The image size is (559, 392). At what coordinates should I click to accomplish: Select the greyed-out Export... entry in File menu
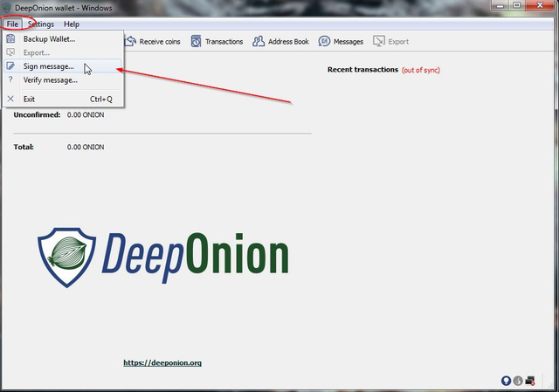point(63,52)
